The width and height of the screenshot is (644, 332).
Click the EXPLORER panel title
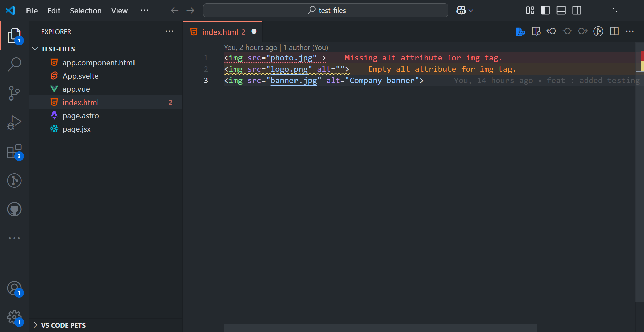click(56, 32)
